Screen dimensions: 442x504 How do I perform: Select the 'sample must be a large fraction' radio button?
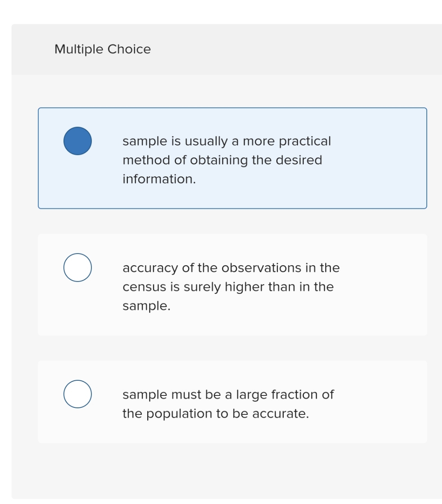78,394
